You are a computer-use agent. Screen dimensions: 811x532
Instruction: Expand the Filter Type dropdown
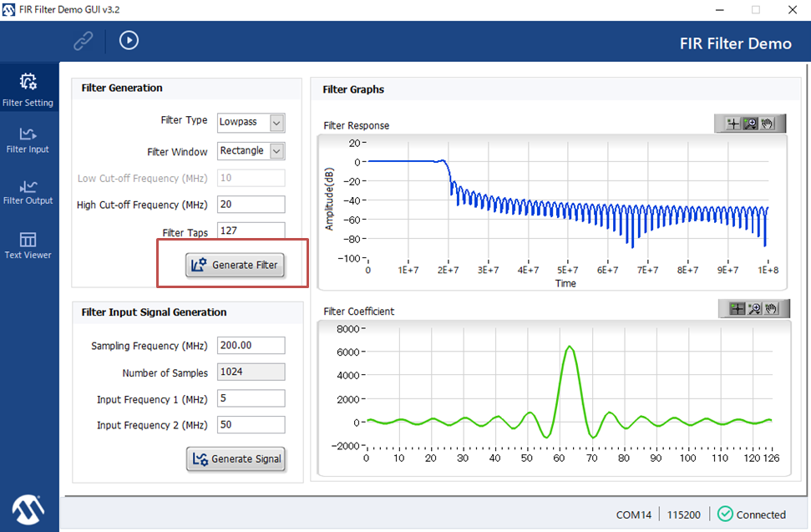277,123
